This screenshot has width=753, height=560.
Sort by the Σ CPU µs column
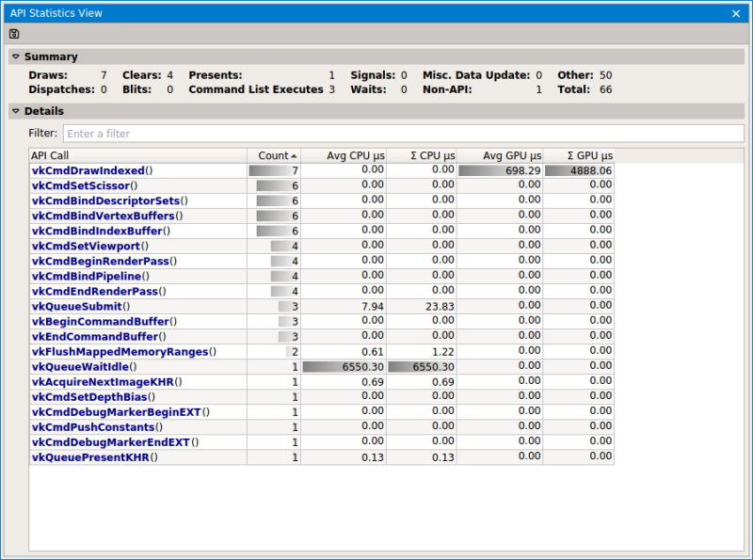point(421,155)
